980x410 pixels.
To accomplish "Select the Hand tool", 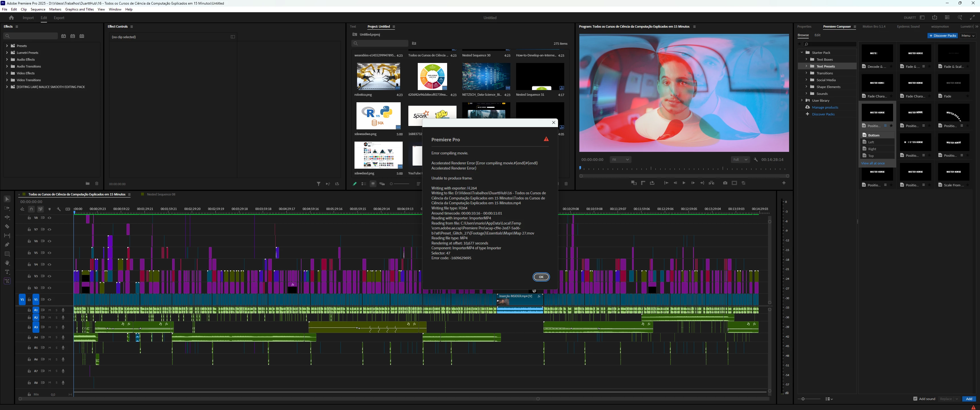I will click(x=7, y=263).
